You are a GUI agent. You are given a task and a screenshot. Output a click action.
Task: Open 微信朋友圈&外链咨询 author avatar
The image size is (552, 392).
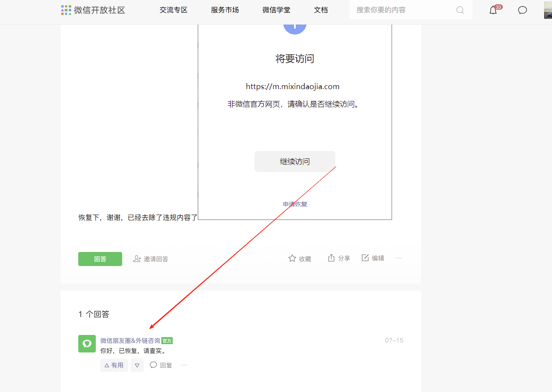pos(87,344)
